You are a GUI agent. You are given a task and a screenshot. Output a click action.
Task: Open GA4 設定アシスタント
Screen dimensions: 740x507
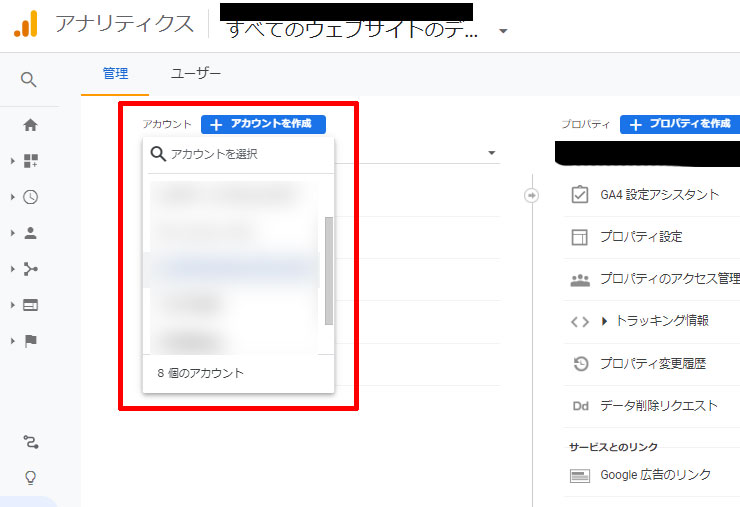click(659, 194)
